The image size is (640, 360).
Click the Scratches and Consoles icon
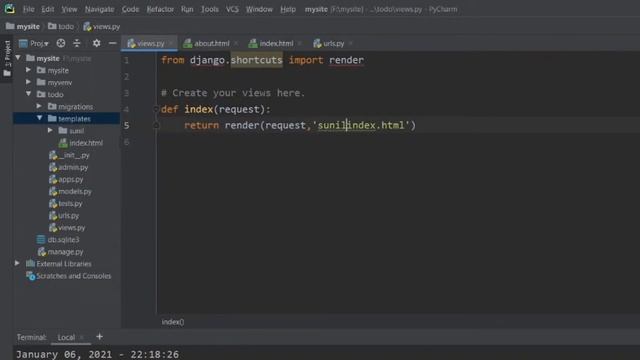pyautogui.click(x=30, y=276)
